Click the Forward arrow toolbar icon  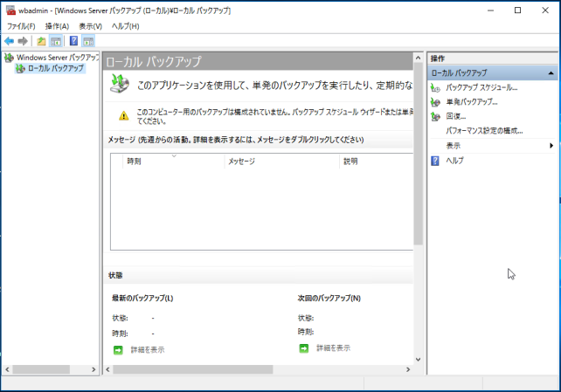(x=23, y=41)
